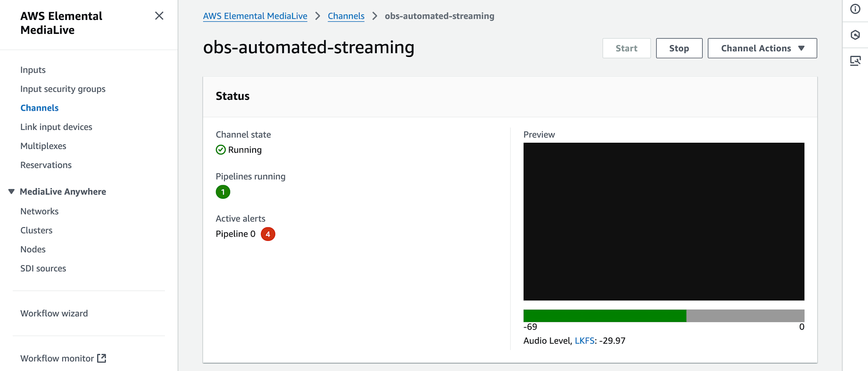Close the MediaLive navigation sidebar
The height and width of the screenshot is (371, 868).
tap(159, 16)
